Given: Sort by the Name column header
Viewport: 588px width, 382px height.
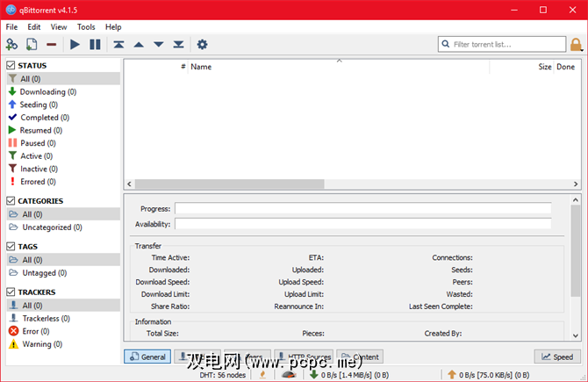Looking at the screenshot, I should (x=339, y=67).
